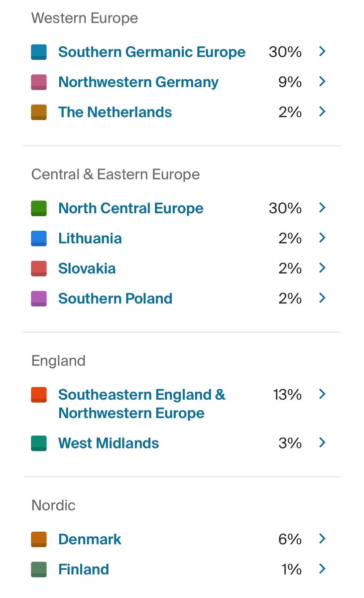Image resolution: width=364 pixels, height=598 pixels.
Task: Expand the North Central Europe chevron
Action: coord(322,207)
